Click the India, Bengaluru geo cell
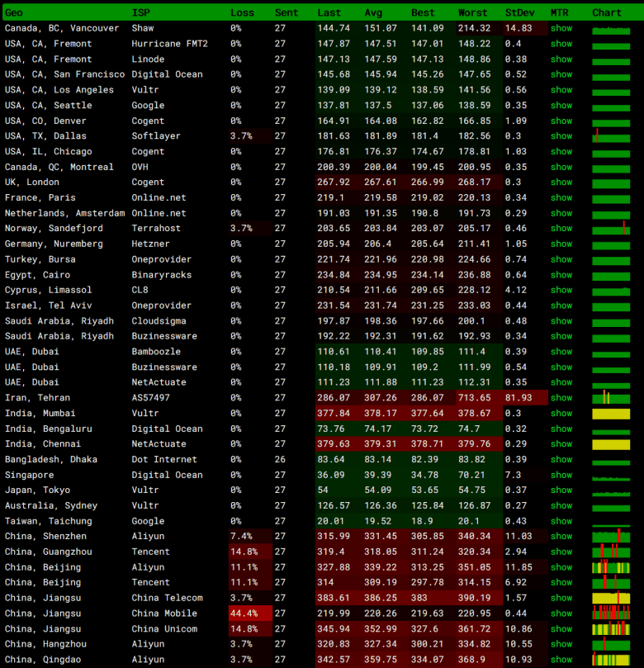 point(48,429)
